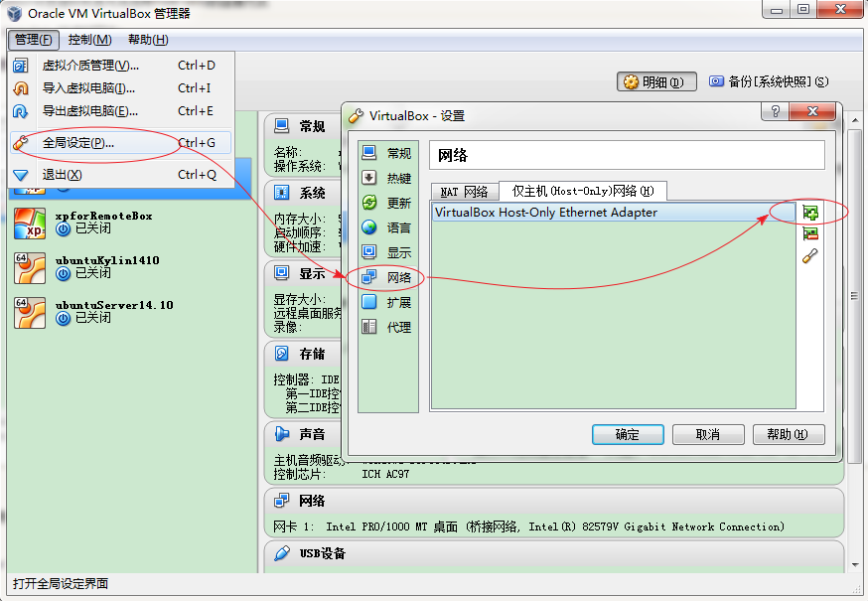This screenshot has height=601, width=868.
Task: Edit the selected host-only network adapter
Action: tap(810, 256)
